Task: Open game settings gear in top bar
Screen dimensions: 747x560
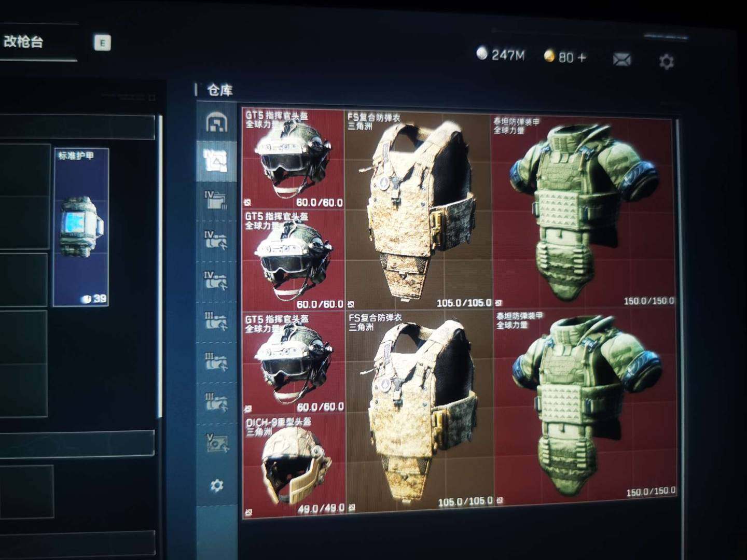Action: pyautogui.click(x=666, y=62)
